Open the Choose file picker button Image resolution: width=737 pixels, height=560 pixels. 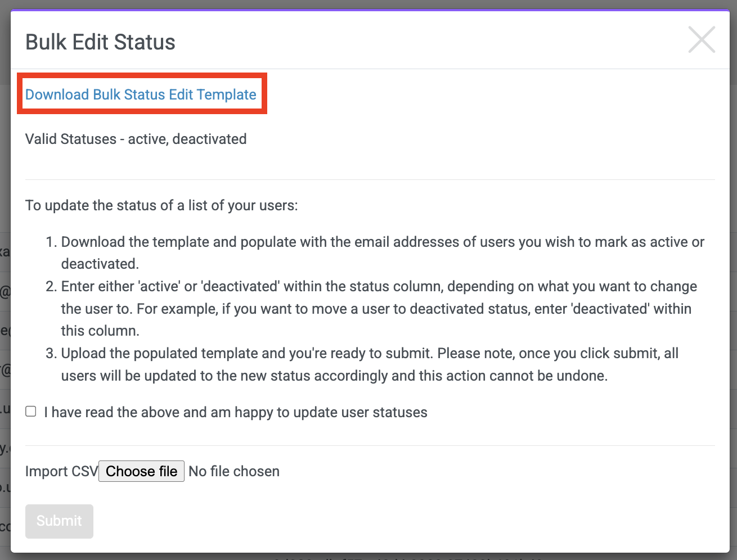point(141,471)
